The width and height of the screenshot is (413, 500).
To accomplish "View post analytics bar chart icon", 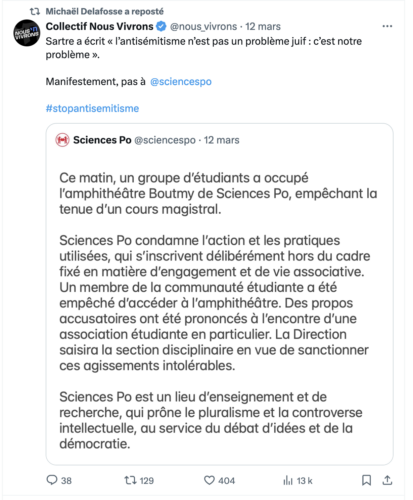I will (x=288, y=480).
